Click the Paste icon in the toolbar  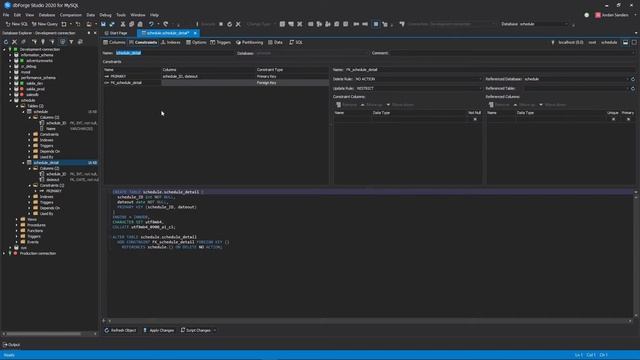click(140, 24)
